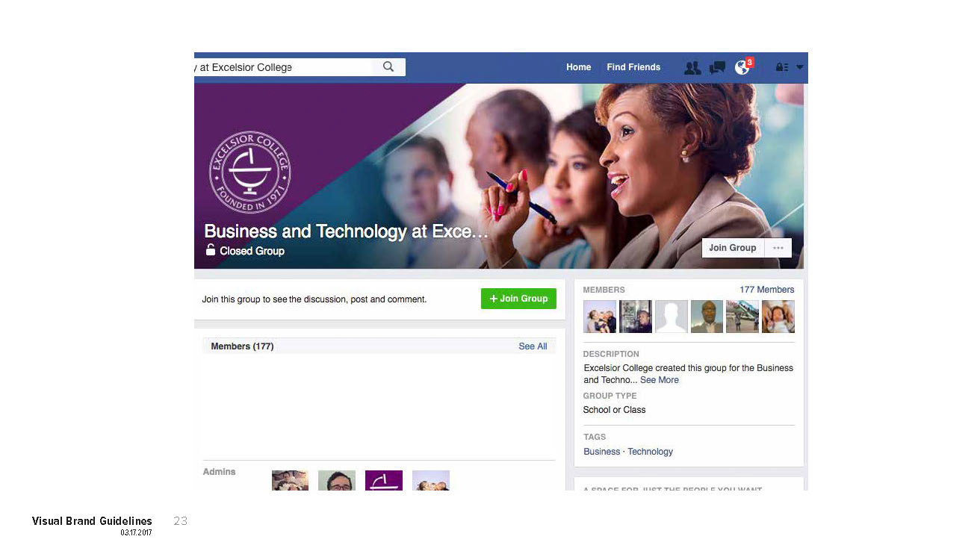Click the search field with Excelsior College text

pos(284,67)
